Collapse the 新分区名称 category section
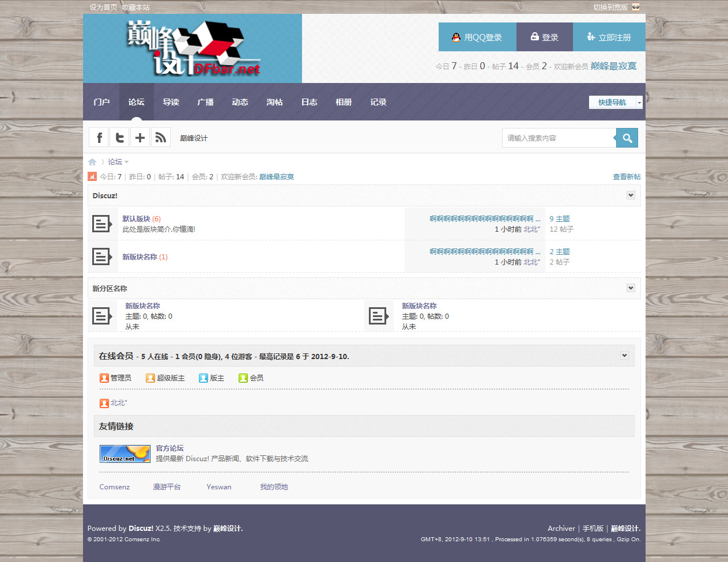The height and width of the screenshot is (562, 728). (x=631, y=288)
